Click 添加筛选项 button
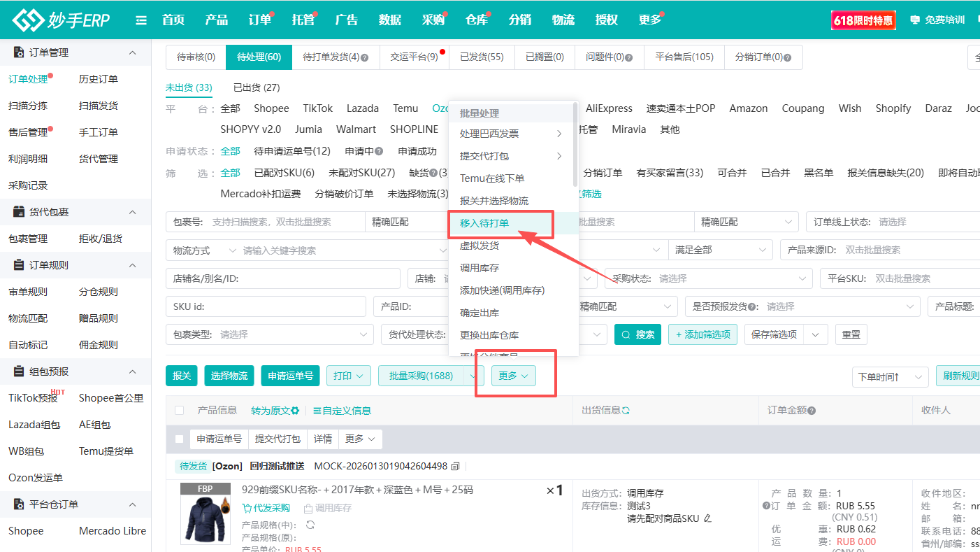 [x=703, y=334]
